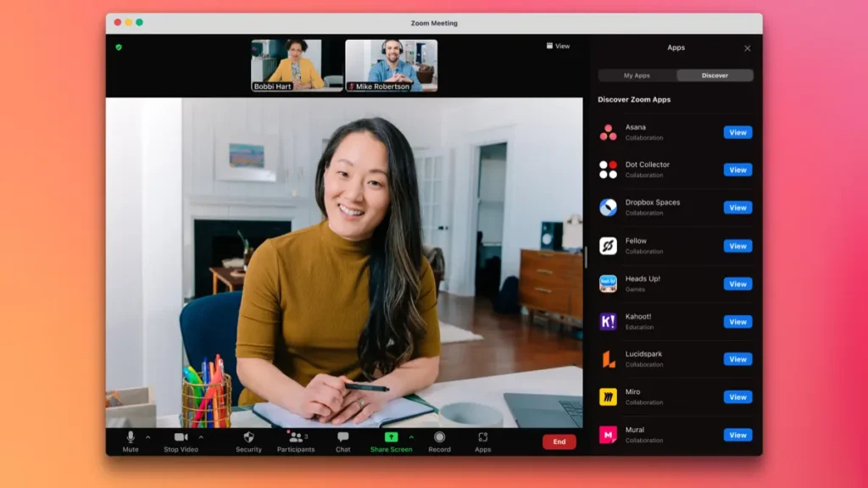The image size is (868, 488).
Task: Click the green encryption shield icon
Action: (x=119, y=47)
